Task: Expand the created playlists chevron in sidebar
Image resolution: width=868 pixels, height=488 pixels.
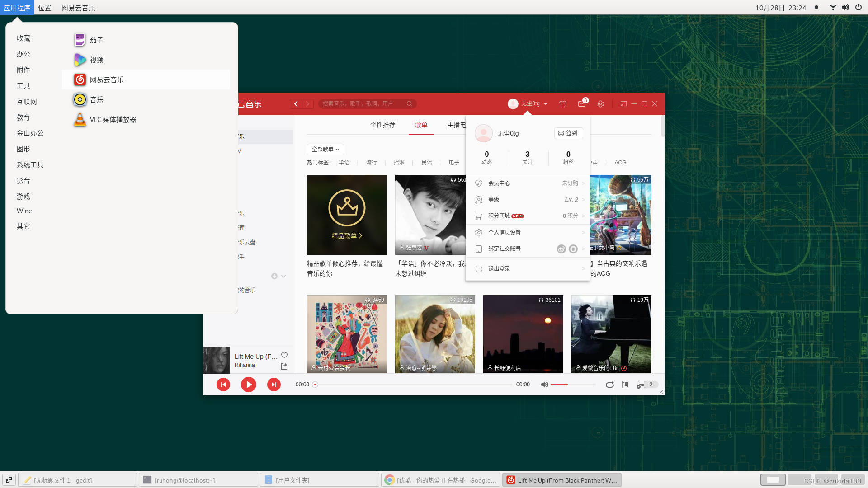Action: [x=283, y=276]
